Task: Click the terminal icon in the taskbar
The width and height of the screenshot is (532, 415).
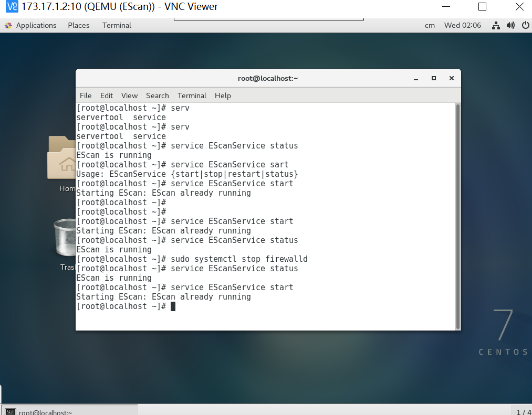Action: click(x=11, y=412)
